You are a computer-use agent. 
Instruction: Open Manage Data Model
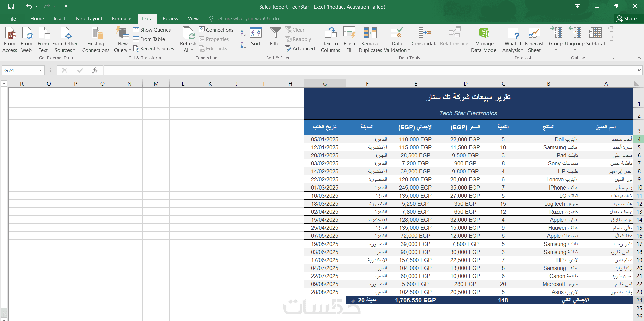[x=484, y=40]
